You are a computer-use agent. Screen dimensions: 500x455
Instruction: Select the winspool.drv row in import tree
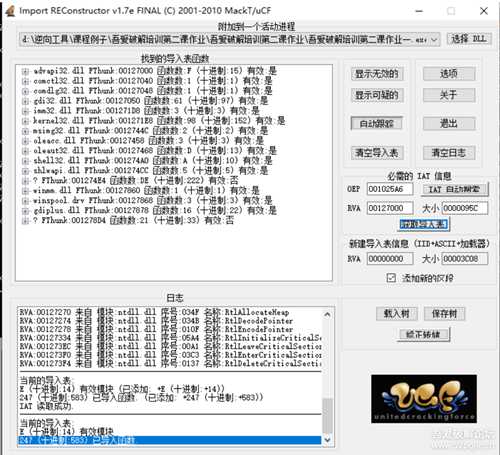coord(153,201)
